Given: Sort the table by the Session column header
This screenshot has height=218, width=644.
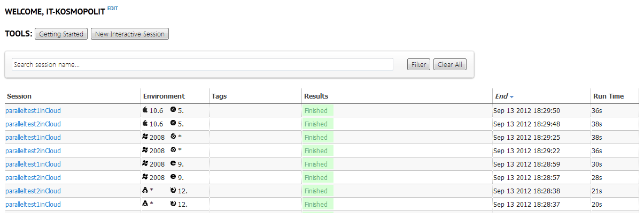Looking at the screenshot, I should click(19, 96).
